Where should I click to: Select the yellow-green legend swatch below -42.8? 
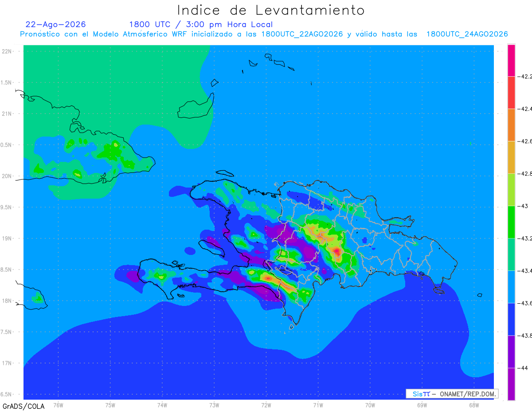511,190
